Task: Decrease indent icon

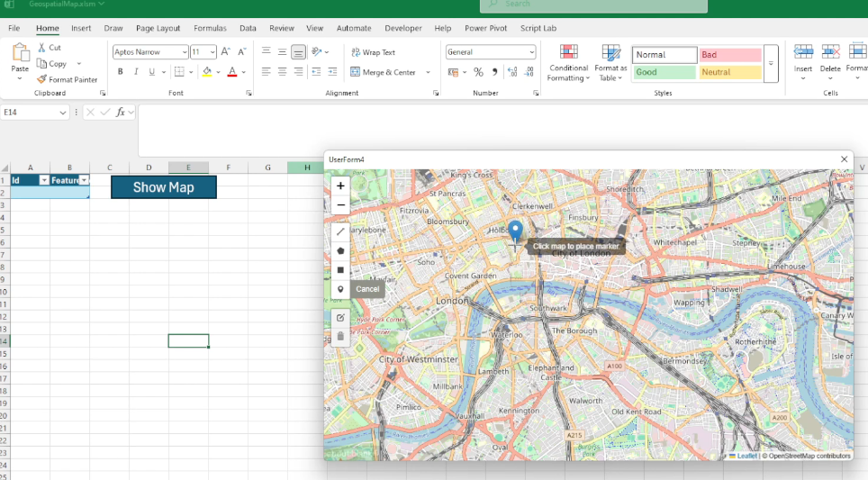Action: coord(316,72)
